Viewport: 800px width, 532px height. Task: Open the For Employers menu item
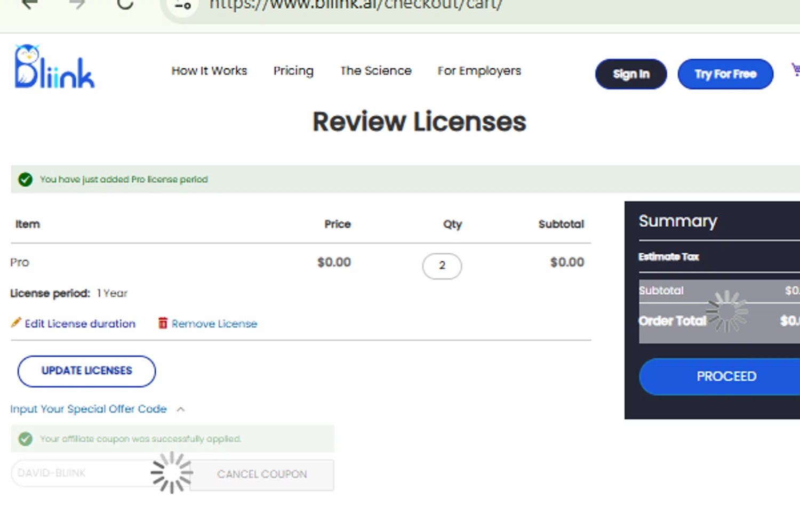tap(479, 71)
